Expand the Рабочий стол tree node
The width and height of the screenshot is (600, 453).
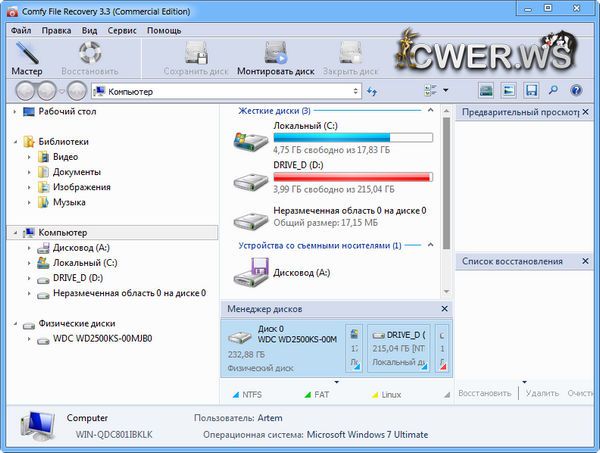point(15,112)
